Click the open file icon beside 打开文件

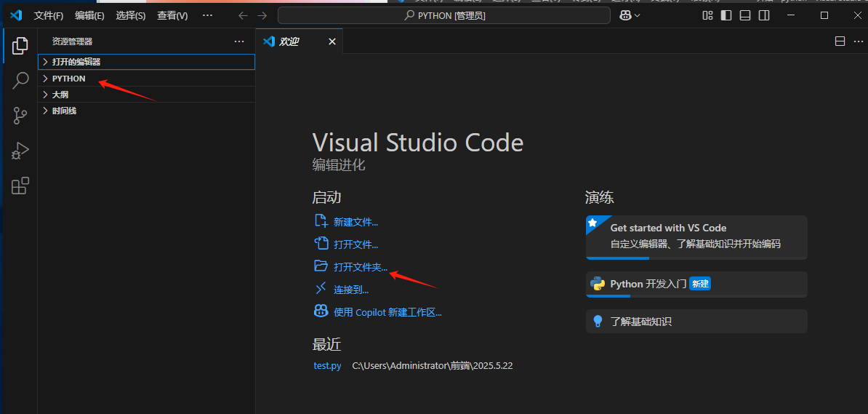[x=321, y=243]
